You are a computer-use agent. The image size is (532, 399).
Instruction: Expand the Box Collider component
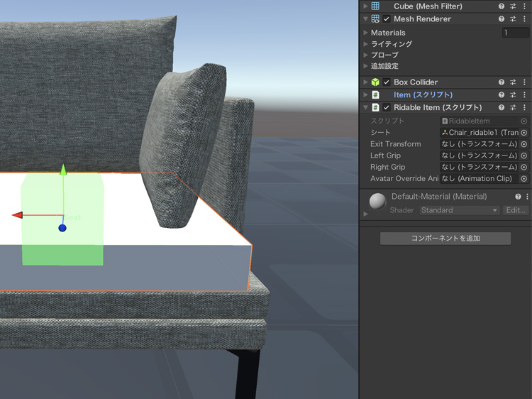pos(366,82)
